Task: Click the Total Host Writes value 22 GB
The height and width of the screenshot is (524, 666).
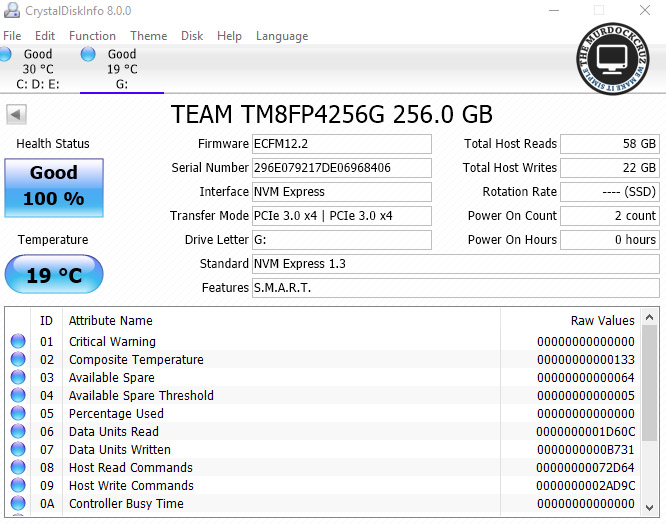Action: point(610,168)
